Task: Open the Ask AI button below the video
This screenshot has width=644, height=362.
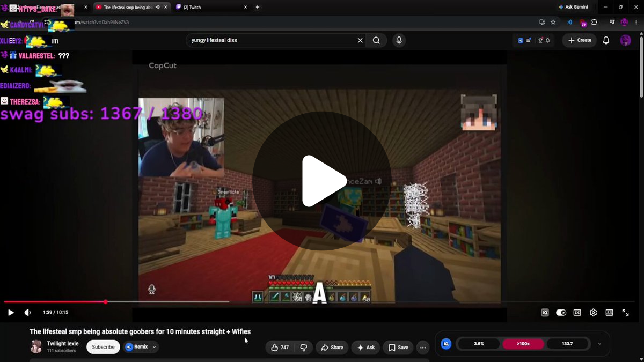Action: pyautogui.click(x=365, y=348)
